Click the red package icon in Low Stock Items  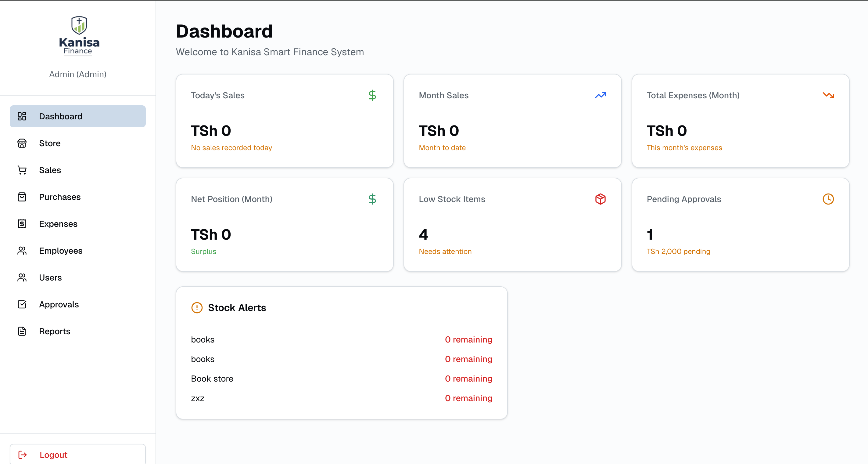pyautogui.click(x=600, y=199)
